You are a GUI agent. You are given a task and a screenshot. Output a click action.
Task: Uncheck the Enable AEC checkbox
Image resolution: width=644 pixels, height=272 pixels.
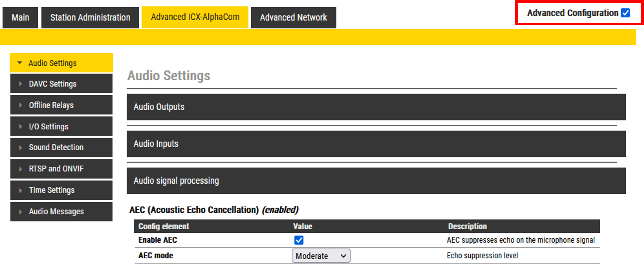pyautogui.click(x=299, y=240)
